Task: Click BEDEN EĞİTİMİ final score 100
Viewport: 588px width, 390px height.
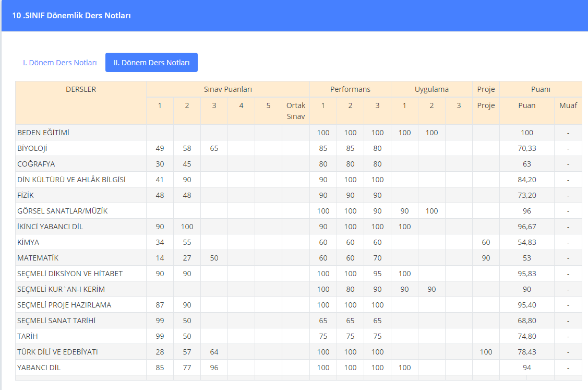Action: (x=527, y=133)
